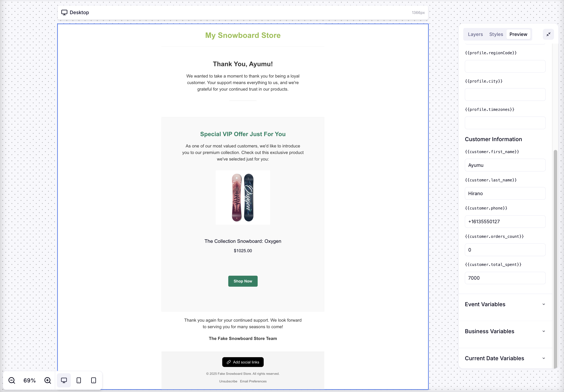The image size is (564, 392).
Task: Select the Special VIP Offer Just For You heading
Action: 243,134
